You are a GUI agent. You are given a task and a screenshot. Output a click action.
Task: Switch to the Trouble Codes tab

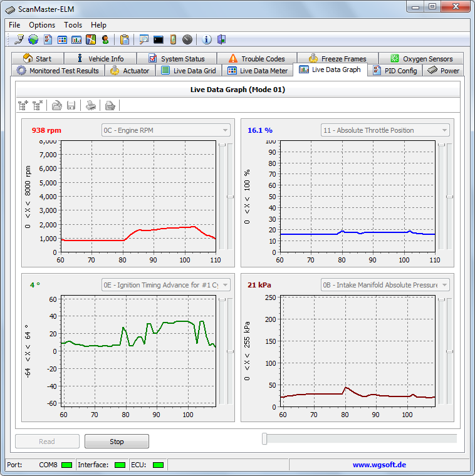[256, 58]
